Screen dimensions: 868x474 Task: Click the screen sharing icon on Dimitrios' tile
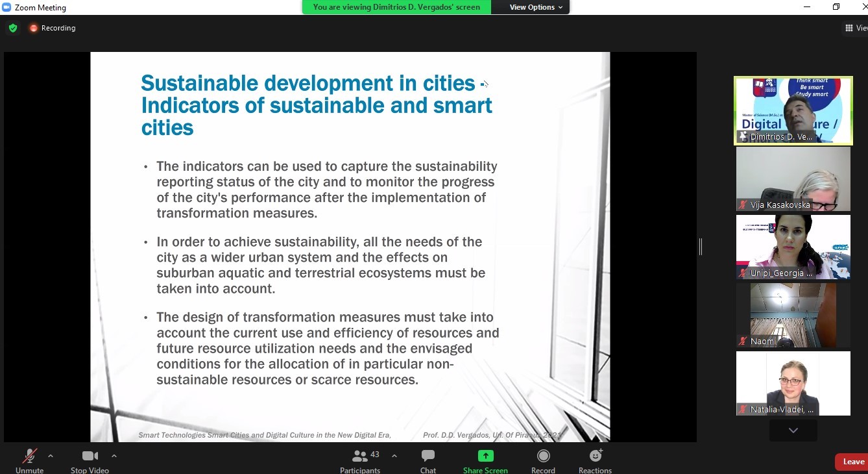click(743, 137)
